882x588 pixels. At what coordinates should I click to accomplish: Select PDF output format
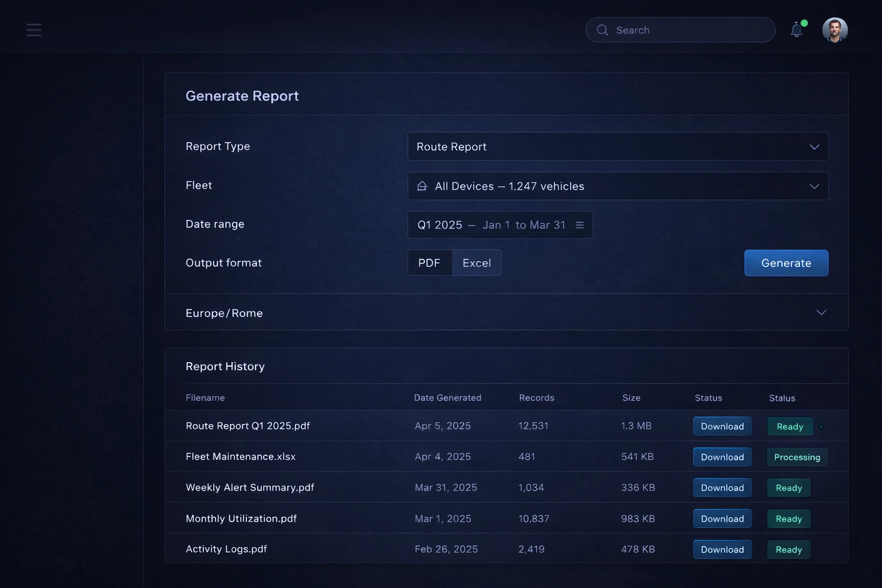click(x=430, y=263)
